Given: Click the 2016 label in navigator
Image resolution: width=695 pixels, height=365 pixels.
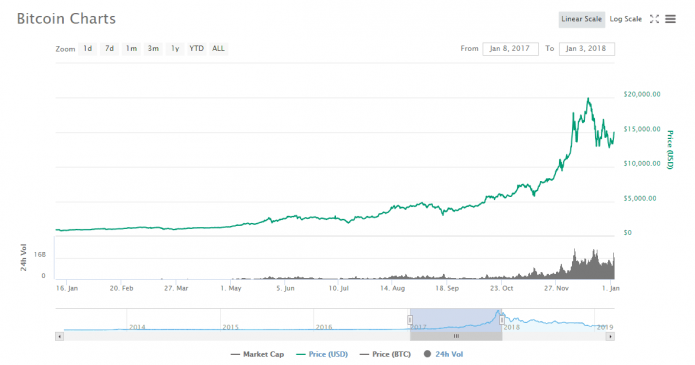Looking at the screenshot, I should [x=324, y=327].
